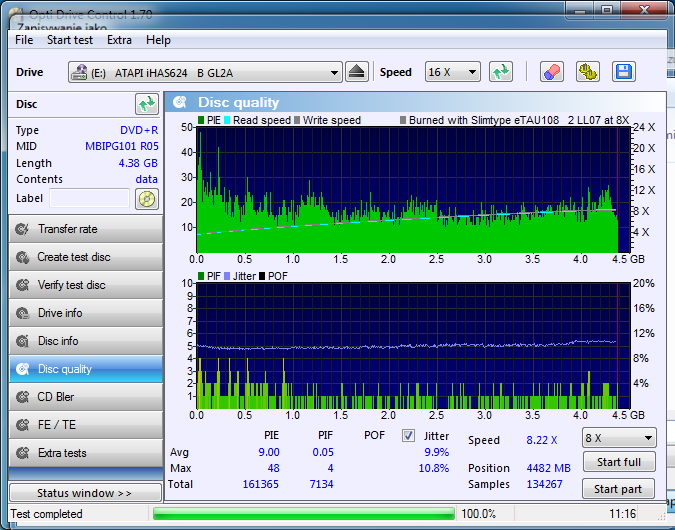Switch to the Transfer rate section

(86, 229)
